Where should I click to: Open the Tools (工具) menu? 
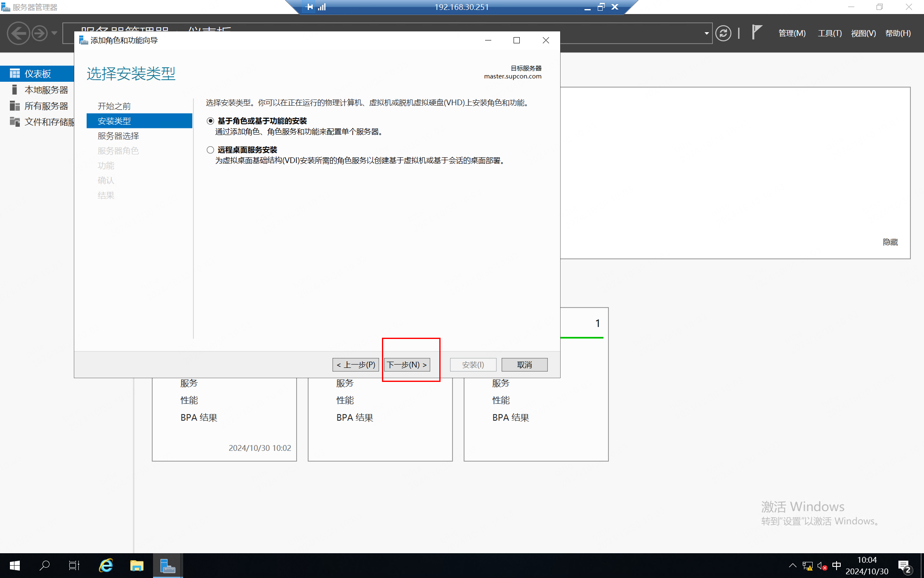tap(829, 33)
